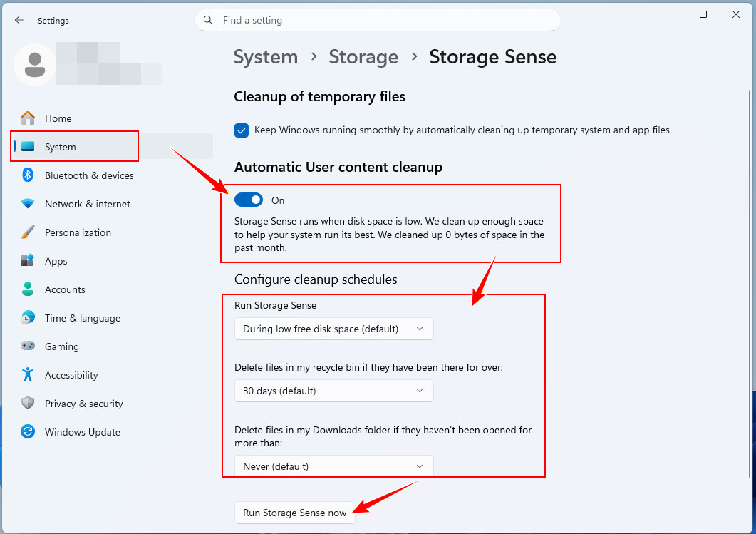The width and height of the screenshot is (756, 534).
Task: Click the back arrow in Settings
Action: click(19, 20)
